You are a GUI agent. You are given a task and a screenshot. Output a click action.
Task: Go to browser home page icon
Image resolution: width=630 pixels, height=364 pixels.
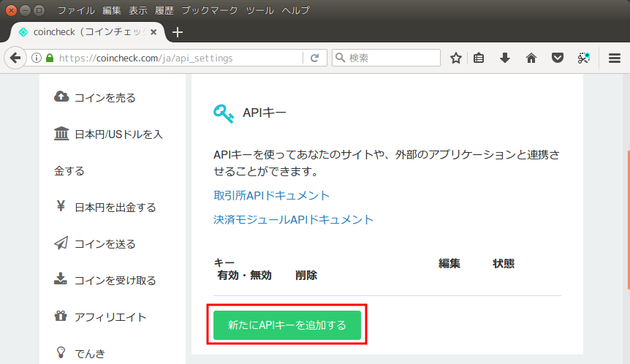tap(531, 58)
